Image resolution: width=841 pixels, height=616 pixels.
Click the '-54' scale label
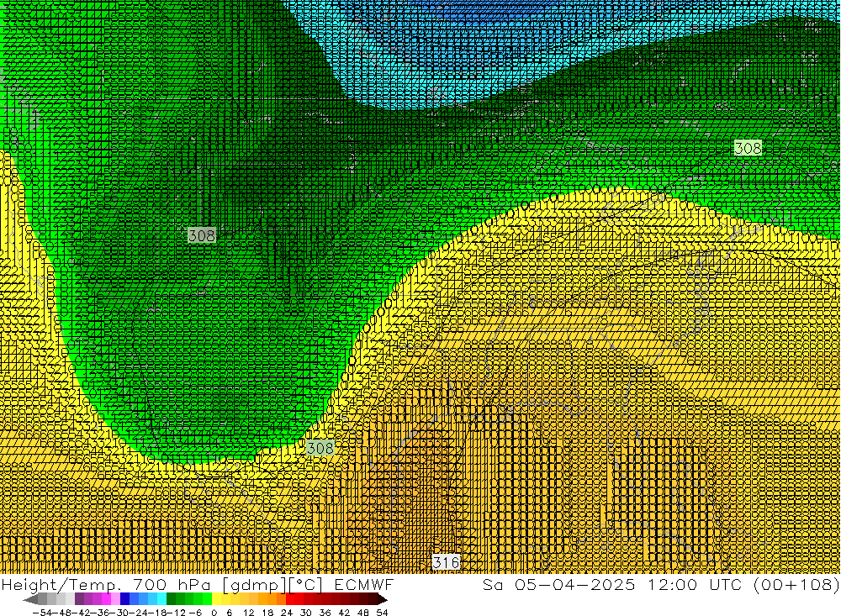click(x=42, y=613)
